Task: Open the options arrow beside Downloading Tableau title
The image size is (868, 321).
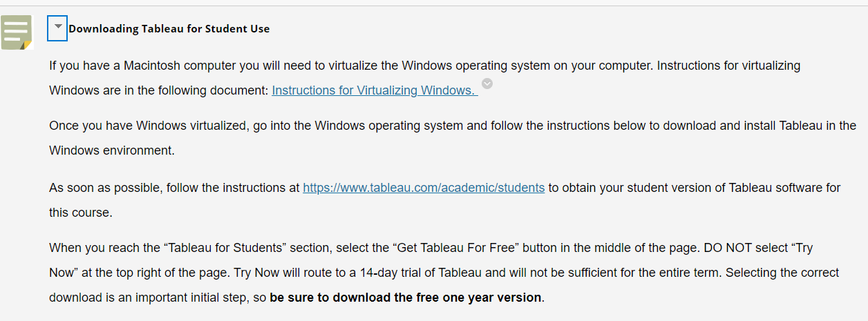Action: [58, 28]
